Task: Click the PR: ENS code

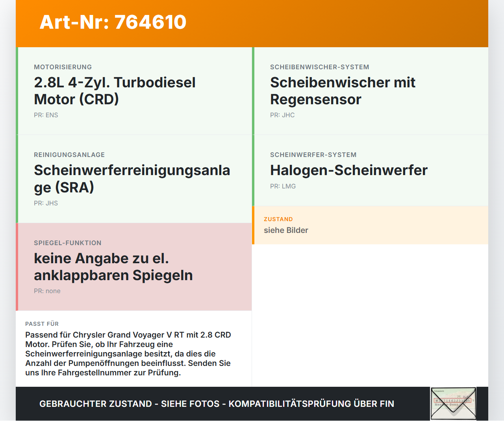Action: [x=46, y=115]
